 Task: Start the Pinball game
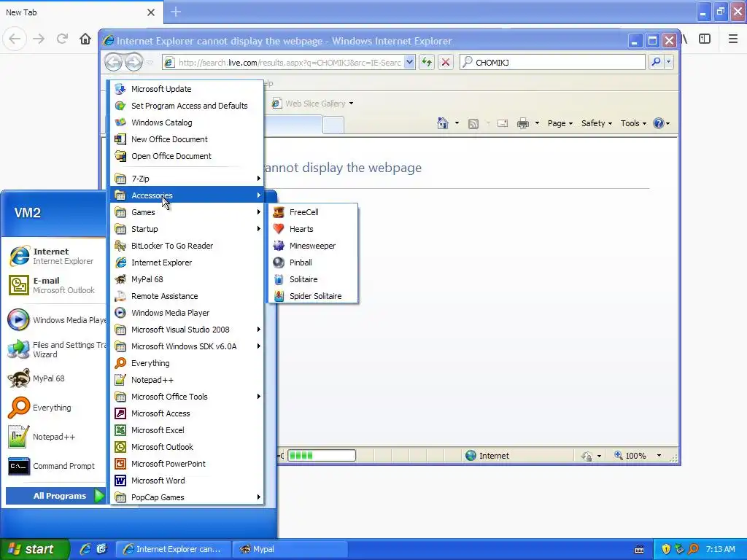pyautogui.click(x=314, y=262)
